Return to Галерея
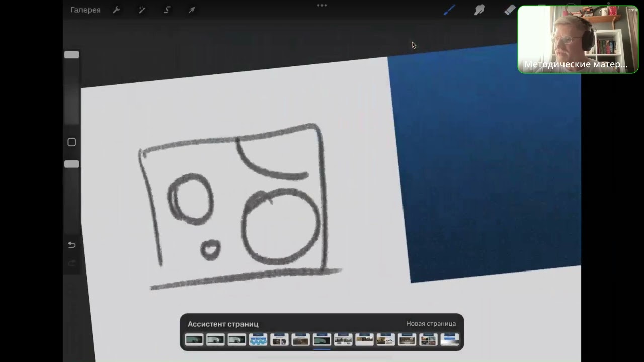 point(86,10)
